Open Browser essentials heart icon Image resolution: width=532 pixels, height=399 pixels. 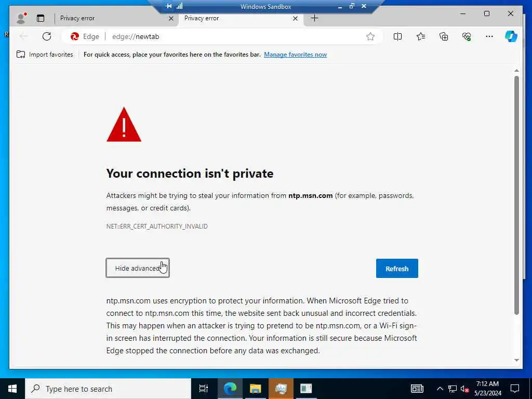pos(467,36)
